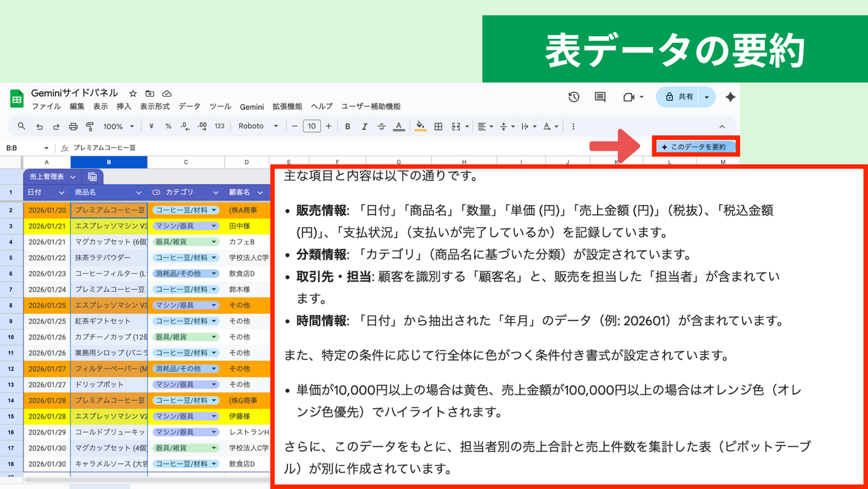Open the comments panel icon
Screen dimensions: 868x489
[x=600, y=97]
